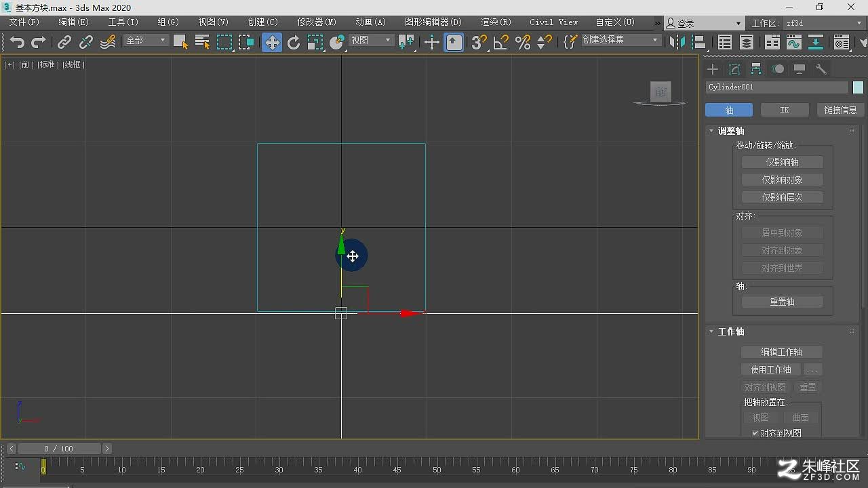Click the Align tool icon

click(701, 43)
